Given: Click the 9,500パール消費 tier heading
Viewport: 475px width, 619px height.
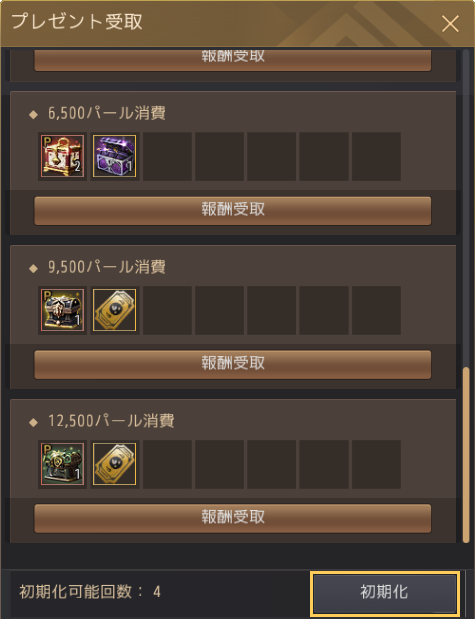Looking at the screenshot, I should tap(107, 267).
